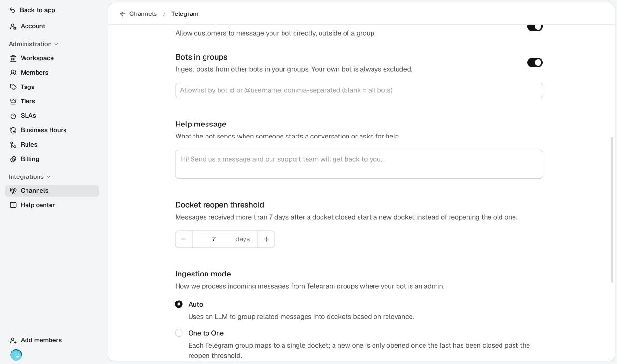Click the Billing coin icon

pos(13,159)
